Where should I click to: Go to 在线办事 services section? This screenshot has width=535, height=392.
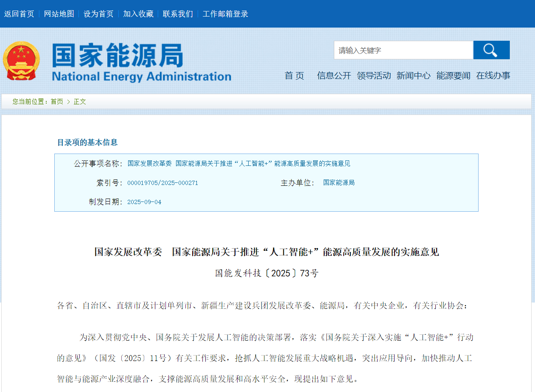tap(493, 76)
